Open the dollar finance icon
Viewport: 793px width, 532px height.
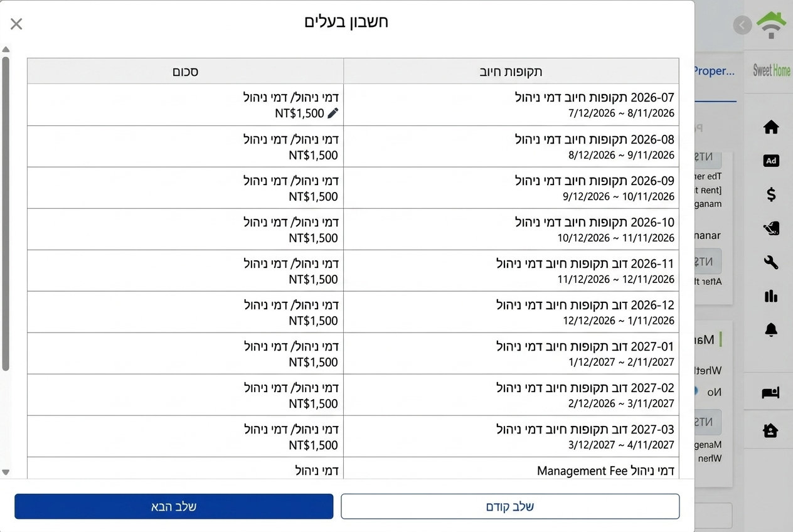[x=771, y=194]
